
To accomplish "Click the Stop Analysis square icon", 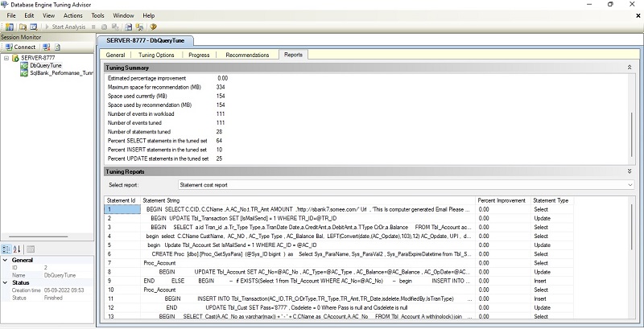I will pos(93,27).
